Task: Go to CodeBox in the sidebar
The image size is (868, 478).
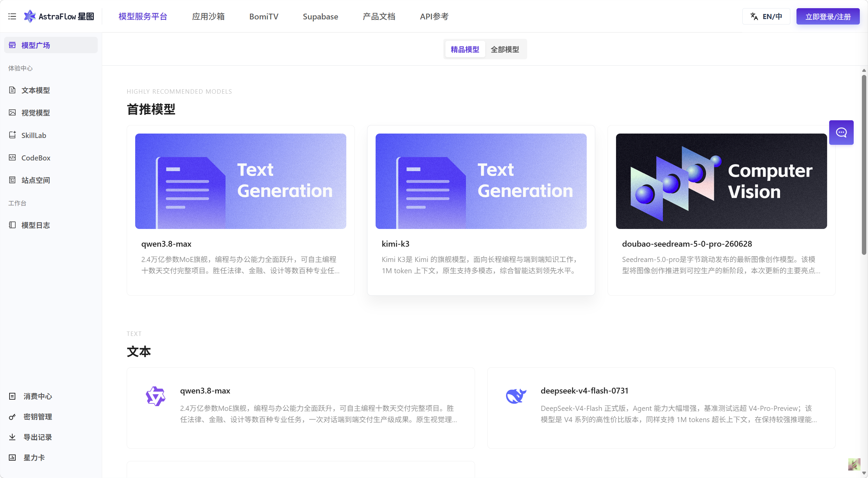Action: click(x=51, y=157)
